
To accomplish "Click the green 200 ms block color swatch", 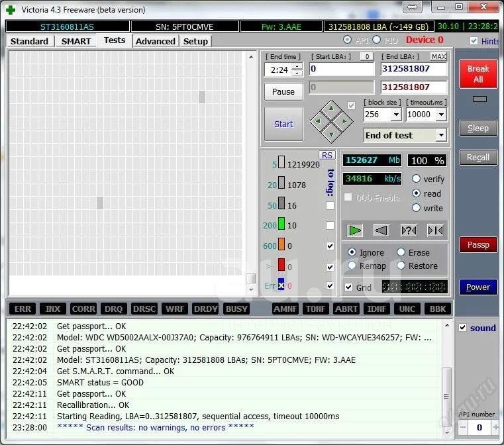I will pyautogui.click(x=281, y=224).
